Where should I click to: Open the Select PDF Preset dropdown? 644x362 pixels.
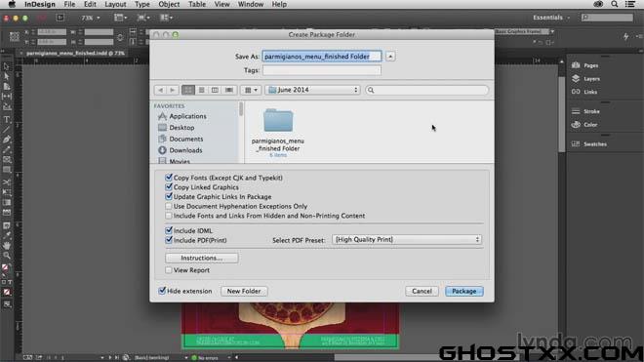(x=407, y=240)
